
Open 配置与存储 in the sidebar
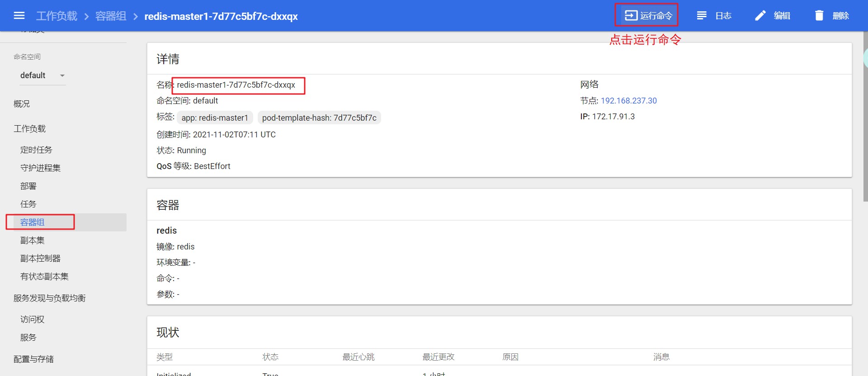click(33, 359)
